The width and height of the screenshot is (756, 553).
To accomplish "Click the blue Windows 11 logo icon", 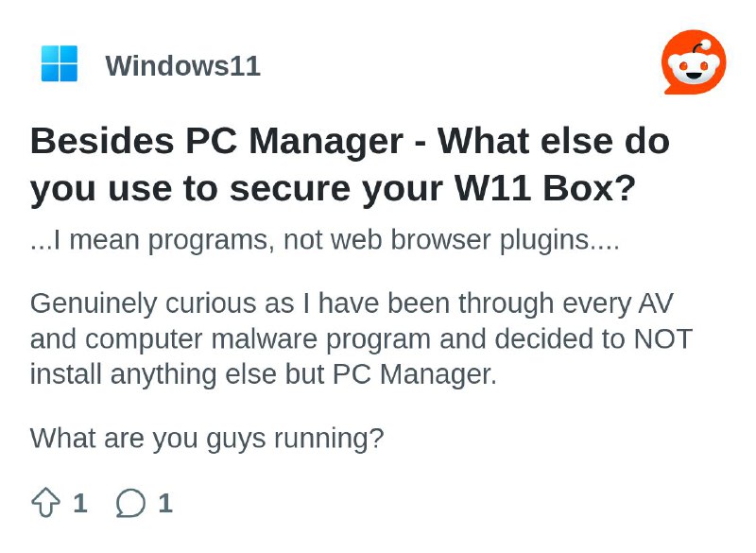I will tap(60, 63).
